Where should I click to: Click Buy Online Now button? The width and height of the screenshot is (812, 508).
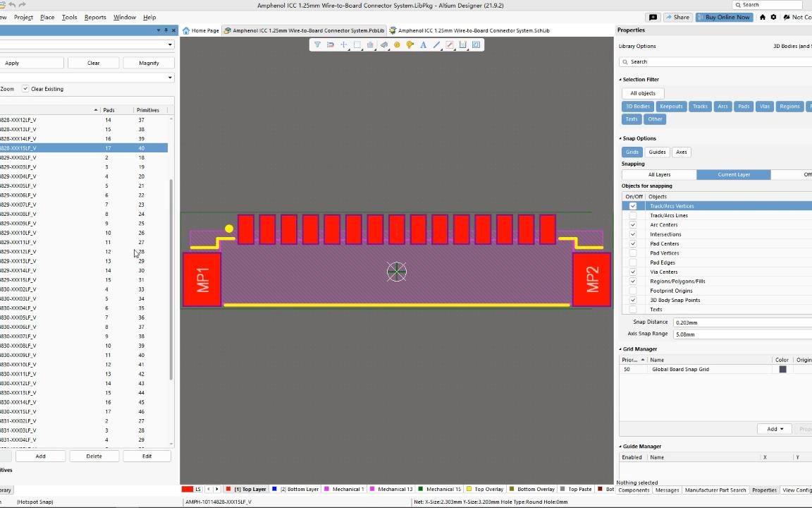[x=724, y=17]
